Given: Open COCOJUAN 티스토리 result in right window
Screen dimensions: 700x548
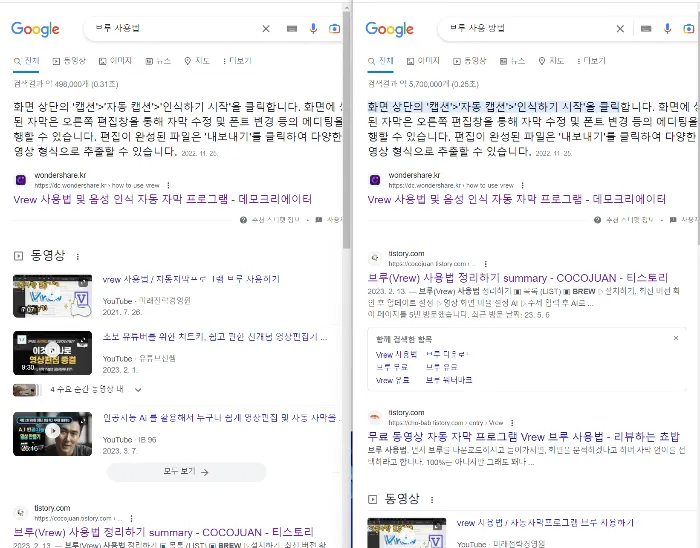Looking at the screenshot, I should click(x=518, y=278).
